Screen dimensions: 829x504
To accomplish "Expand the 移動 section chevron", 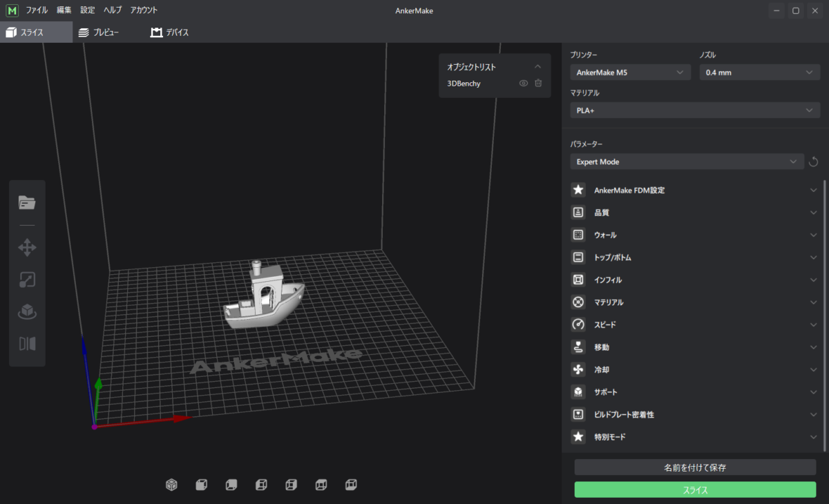I will click(813, 347).
